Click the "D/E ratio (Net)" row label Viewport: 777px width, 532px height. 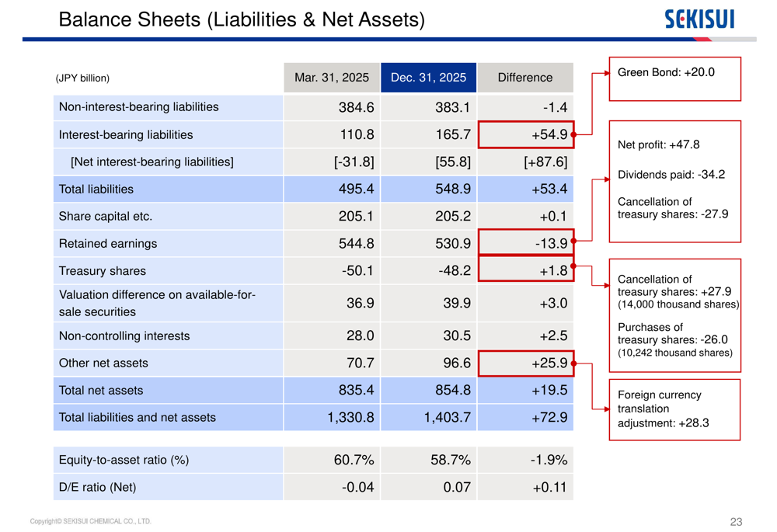point(98,488)
